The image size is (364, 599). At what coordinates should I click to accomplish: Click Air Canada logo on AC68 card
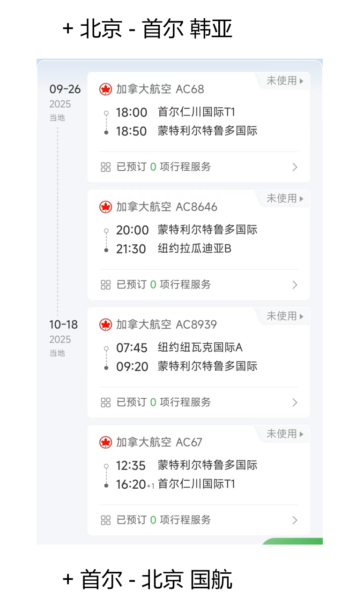pos(106,89)
